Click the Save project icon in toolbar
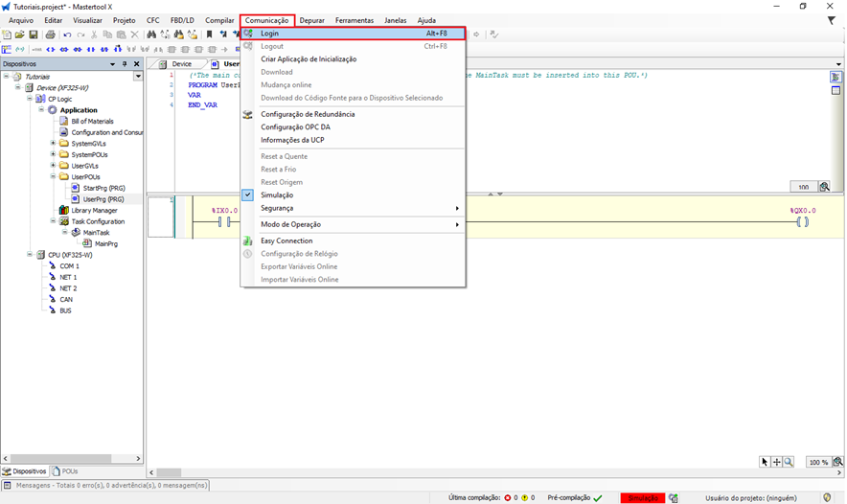847x504 pixels. (34, 34)
